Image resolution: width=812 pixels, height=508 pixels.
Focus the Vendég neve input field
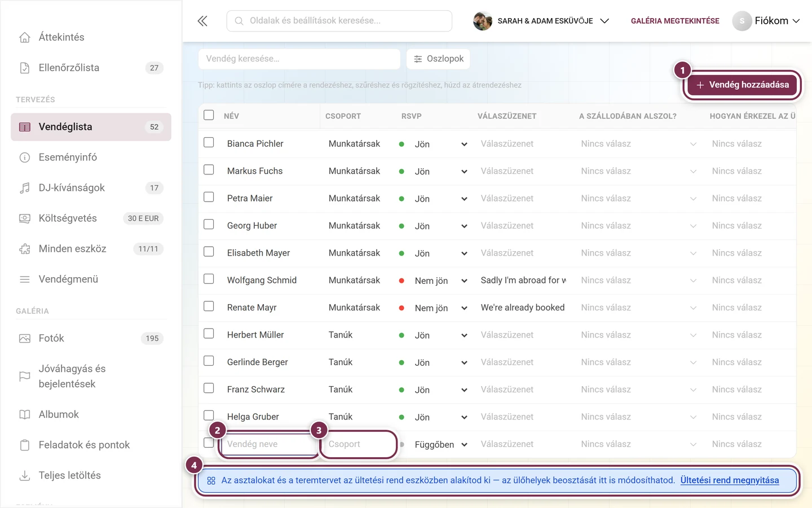(x=270, y=444)
